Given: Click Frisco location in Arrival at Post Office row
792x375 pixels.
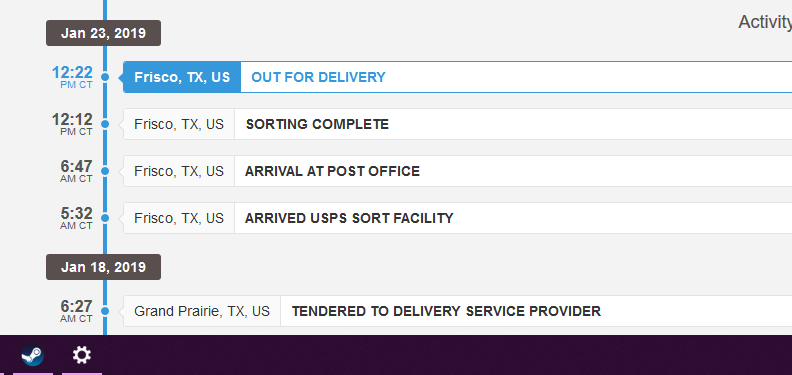Looking at the screenshot, I should coord(179,171).
